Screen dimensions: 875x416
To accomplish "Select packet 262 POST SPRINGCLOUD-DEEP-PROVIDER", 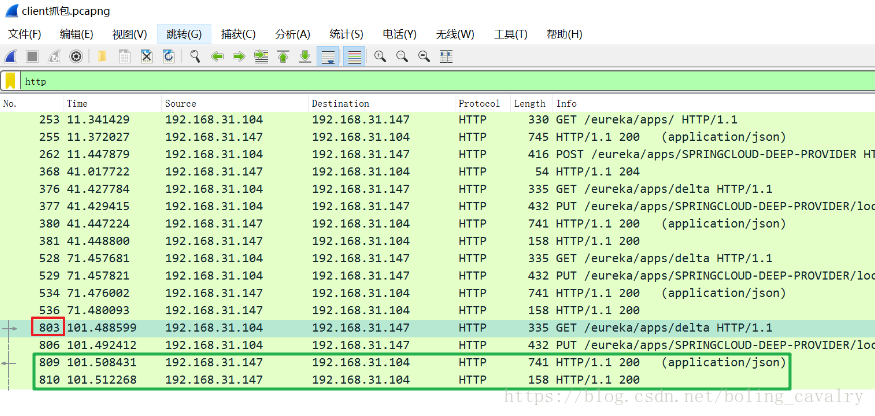I will [x=438, y=154].
